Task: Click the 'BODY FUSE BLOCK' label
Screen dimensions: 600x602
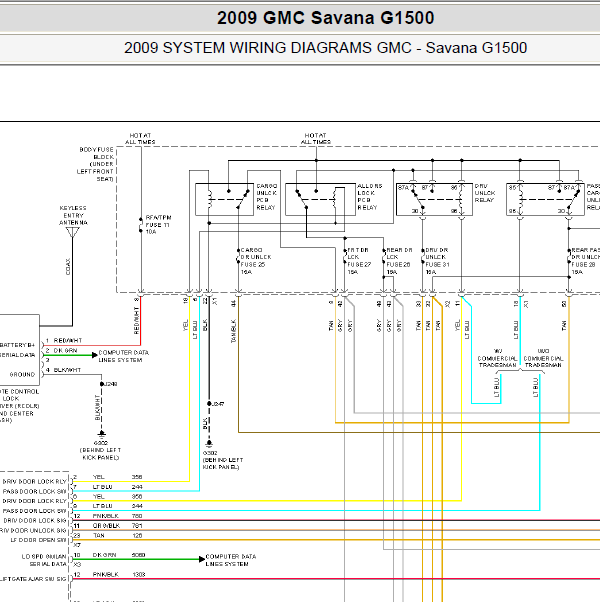Action: (x=95, y=164)
